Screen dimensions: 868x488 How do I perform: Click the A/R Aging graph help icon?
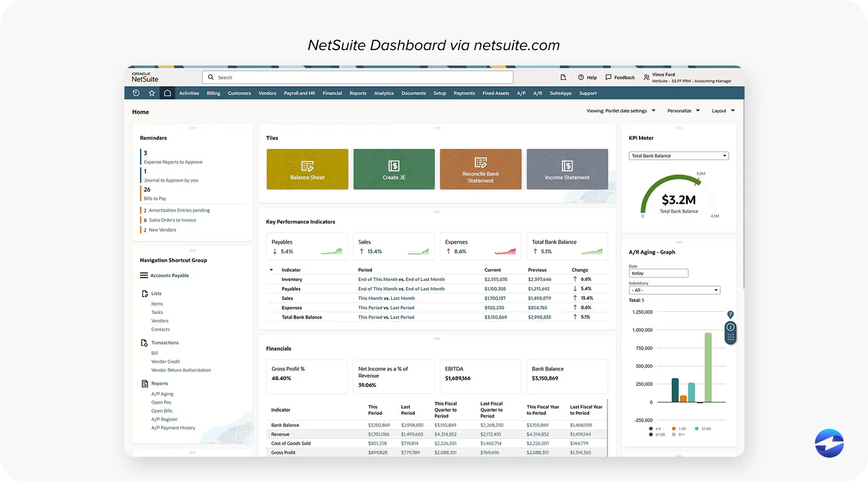coord(731,315)
